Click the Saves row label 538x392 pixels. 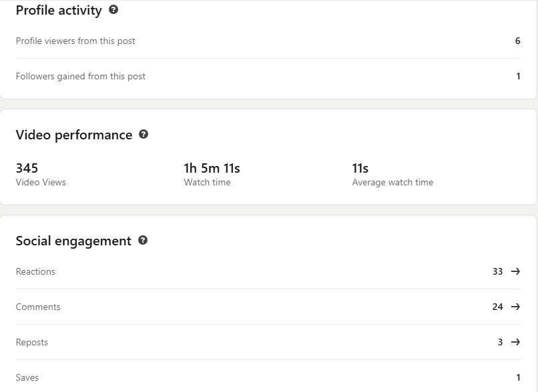click(x=27, y=377)
